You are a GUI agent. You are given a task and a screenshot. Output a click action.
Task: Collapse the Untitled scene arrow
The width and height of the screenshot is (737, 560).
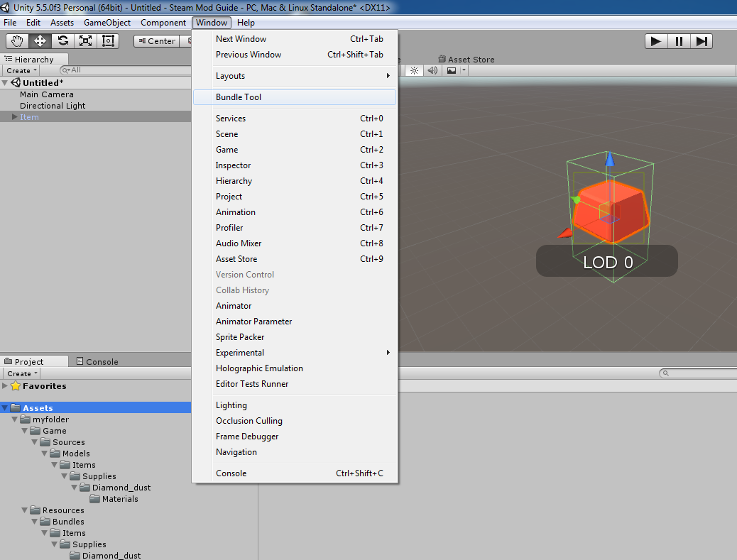pyautogui.click(x=5, y=82)
